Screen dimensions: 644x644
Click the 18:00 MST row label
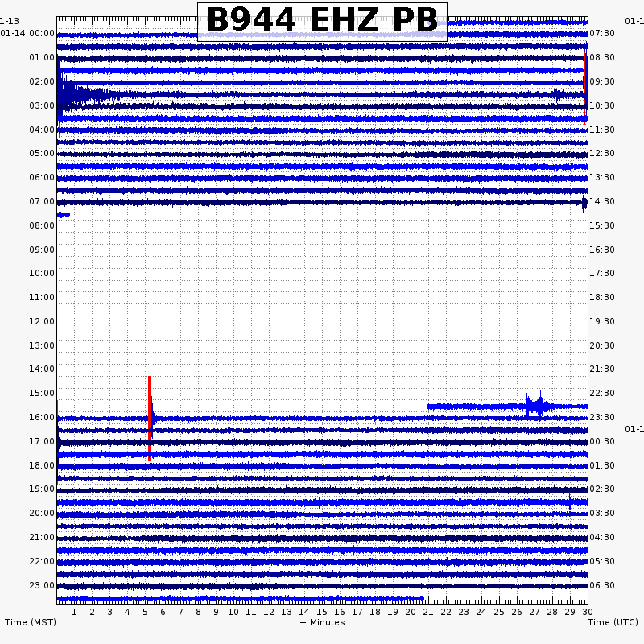42,465
